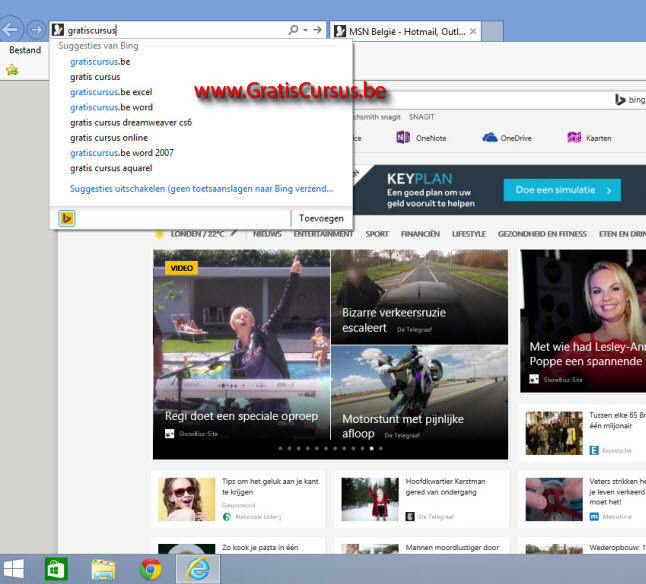Image resolution: width=646 pixels, height=584 pixels.
Task: Open Google Chrome from taskbar
Action: 150,569
